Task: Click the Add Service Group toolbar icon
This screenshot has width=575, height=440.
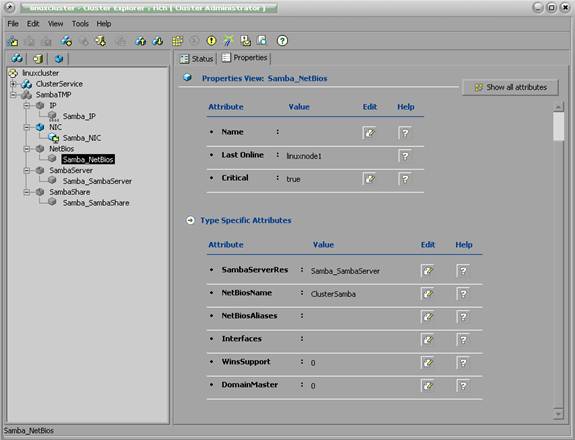Action: [x=66, y=41]
